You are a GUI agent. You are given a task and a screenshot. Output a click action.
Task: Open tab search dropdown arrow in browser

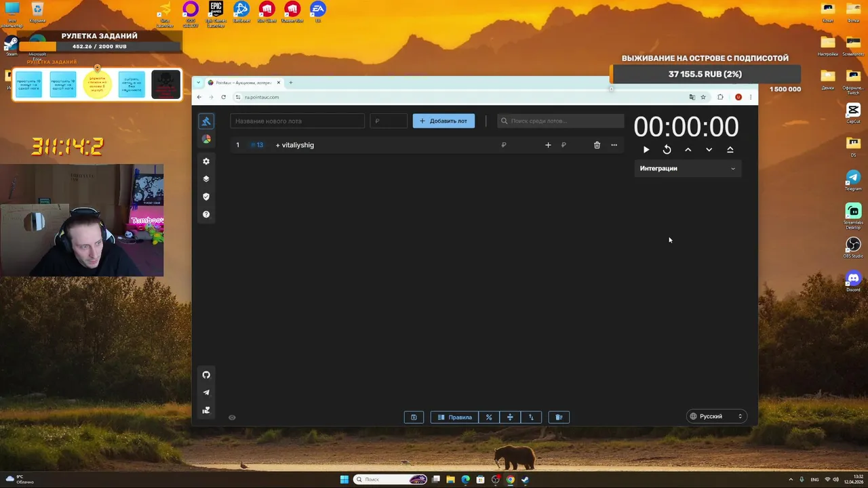(199, 83)
